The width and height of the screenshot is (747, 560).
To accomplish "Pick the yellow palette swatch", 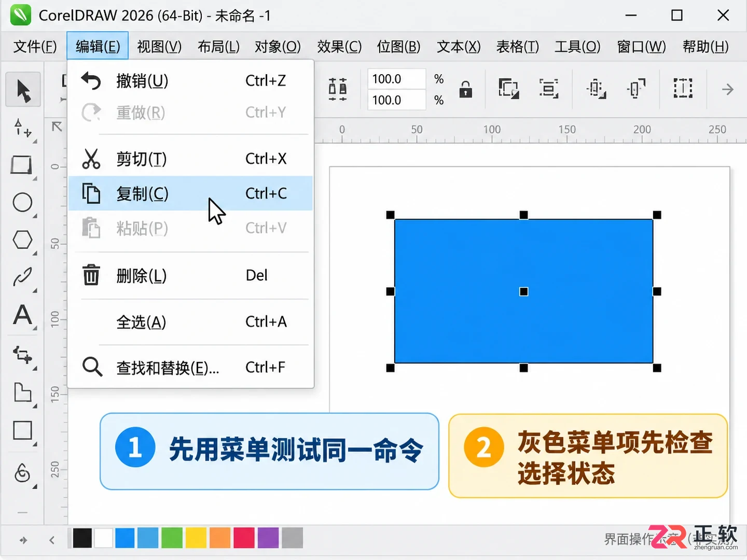I will click(x=196, y=538).
